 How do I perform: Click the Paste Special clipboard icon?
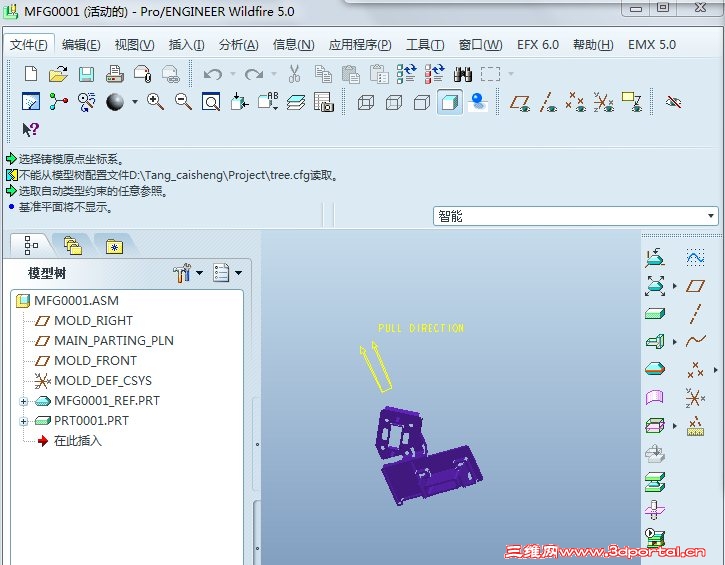coord(379,74)
